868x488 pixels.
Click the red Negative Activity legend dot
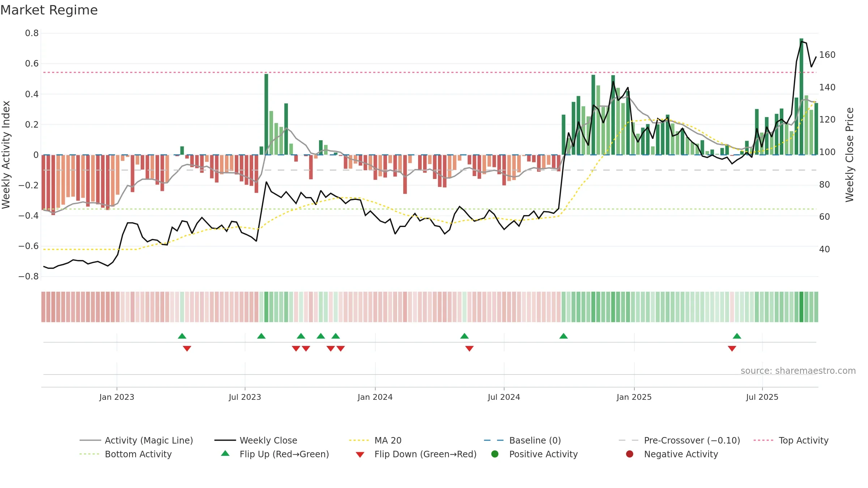point(630,454)
